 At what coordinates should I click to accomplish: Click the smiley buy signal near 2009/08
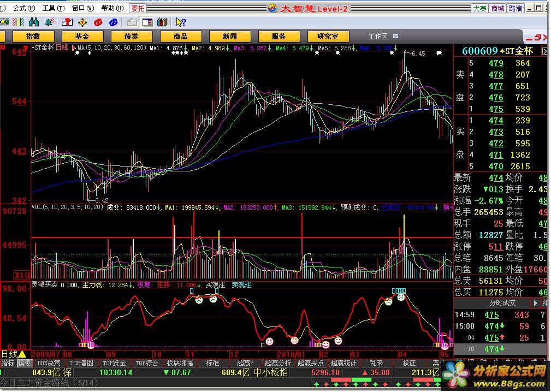(x=91, y=345)
